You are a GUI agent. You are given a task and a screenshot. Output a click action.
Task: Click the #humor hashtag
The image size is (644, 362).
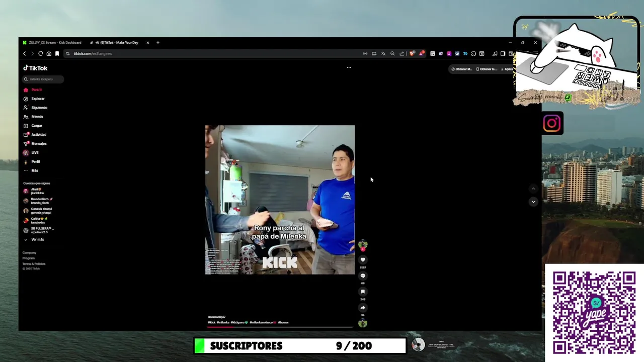(x=283, y=322)
